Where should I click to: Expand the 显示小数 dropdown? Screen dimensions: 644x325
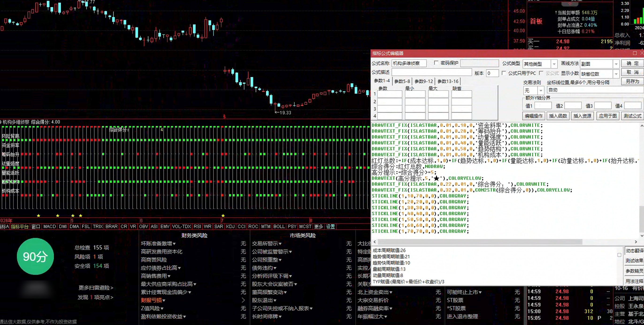tap(616, 74)
